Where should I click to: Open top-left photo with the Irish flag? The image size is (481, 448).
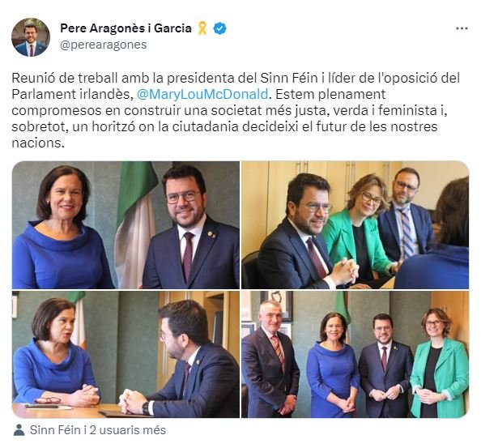[126, 225]
